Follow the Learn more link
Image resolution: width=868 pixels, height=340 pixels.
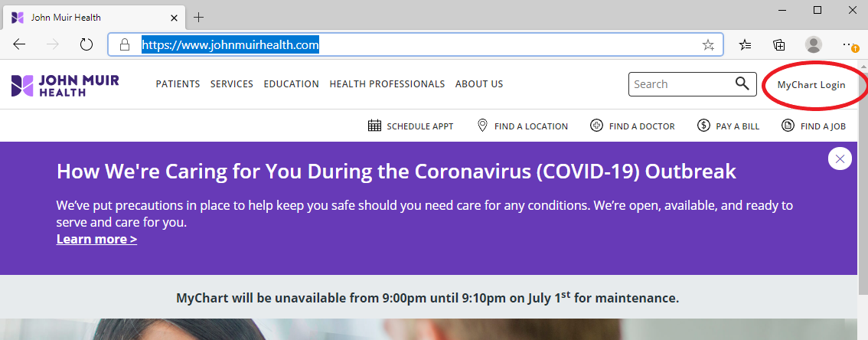point(96,239)
